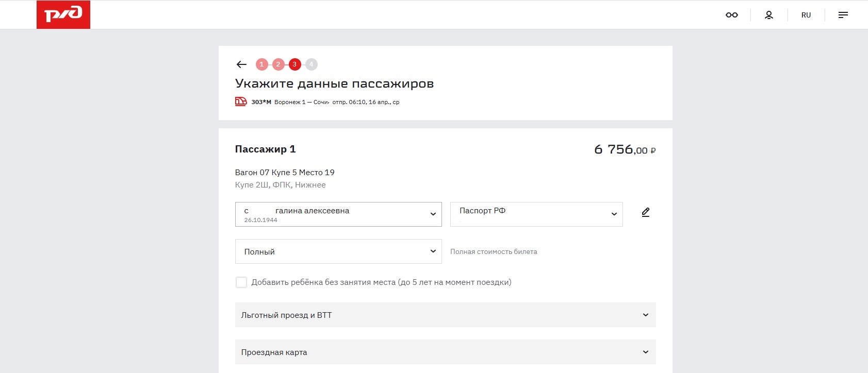Switch language using RU button
The width and height of the screenshot is (868, 373).
(x=806, y=15)
